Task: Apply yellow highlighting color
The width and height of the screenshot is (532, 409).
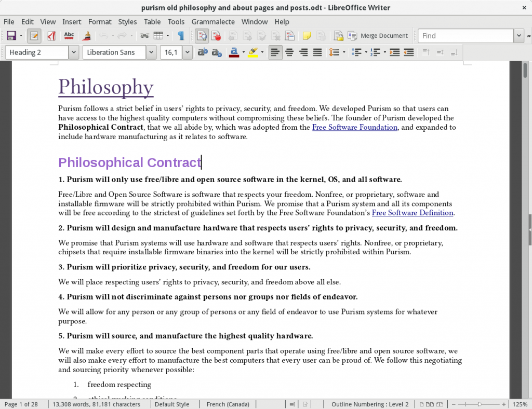Action: coord(253,52)
